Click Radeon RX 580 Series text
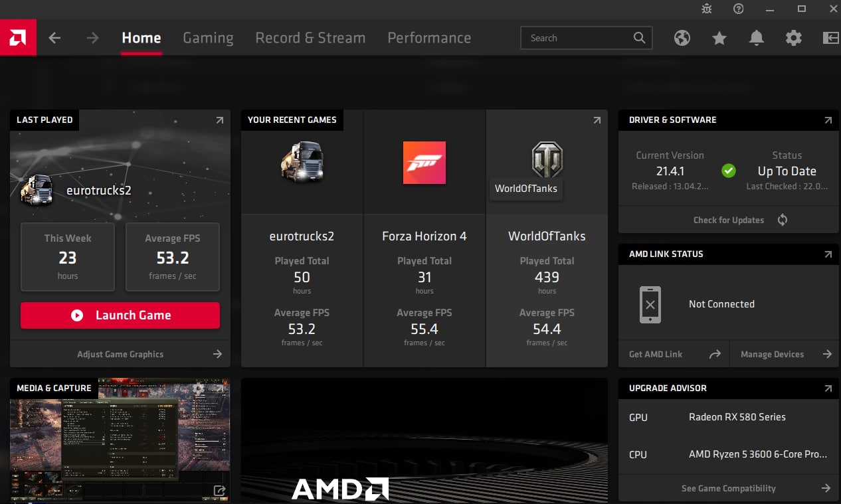841x504 pixels. point(737,417)
